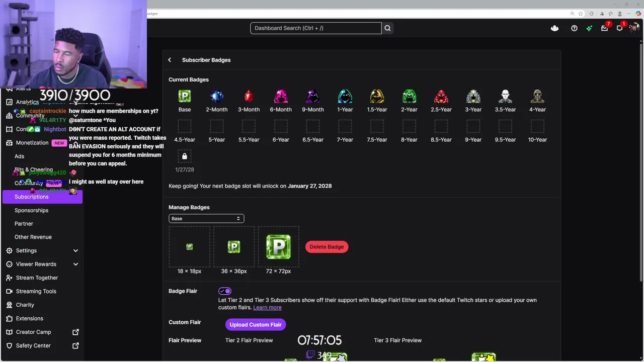Click the green sparkle icon in header

click(x=589, y=28)
